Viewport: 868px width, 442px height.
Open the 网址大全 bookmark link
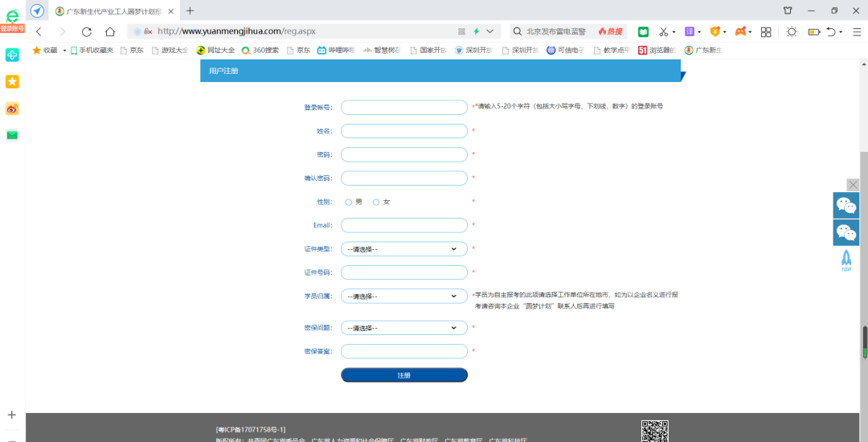point(215,50)
